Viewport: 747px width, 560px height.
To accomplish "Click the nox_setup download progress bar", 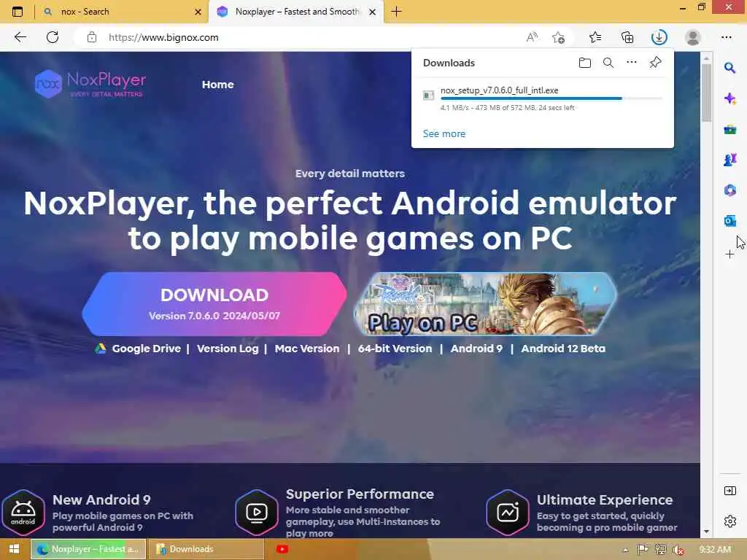I will pos(551,98).
